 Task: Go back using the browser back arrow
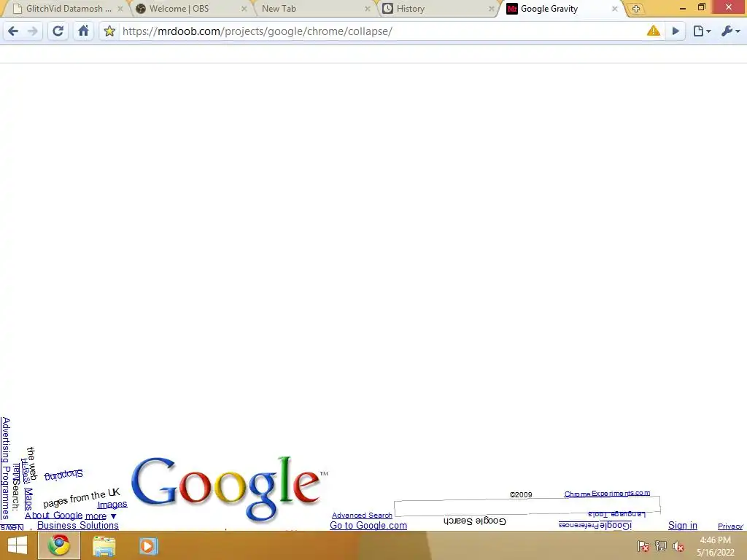click(x=13, y=31)
